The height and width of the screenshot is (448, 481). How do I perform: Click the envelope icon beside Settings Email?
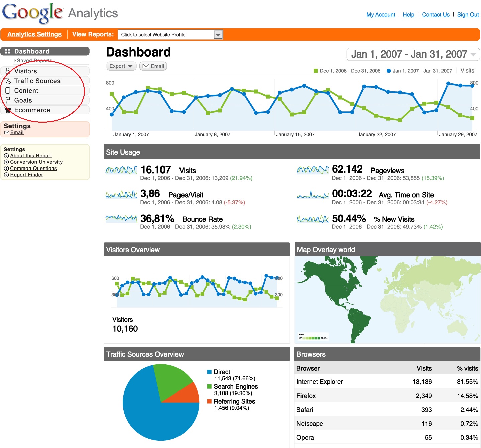click(x=7, y=133)
